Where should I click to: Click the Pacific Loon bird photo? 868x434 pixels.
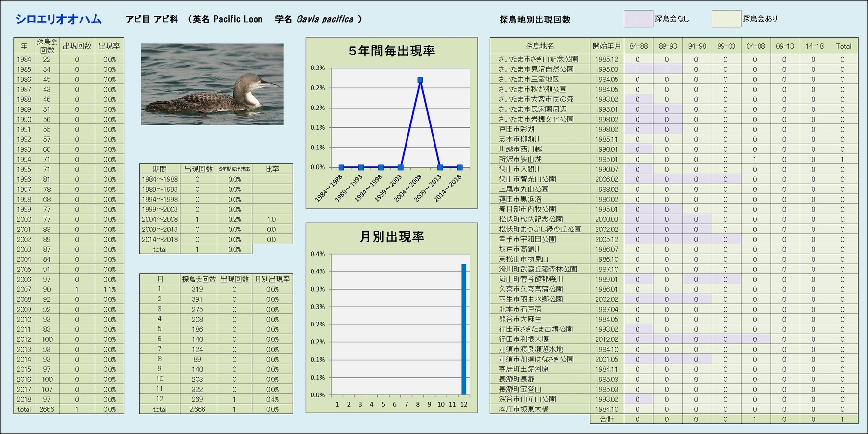click(212, 84)
